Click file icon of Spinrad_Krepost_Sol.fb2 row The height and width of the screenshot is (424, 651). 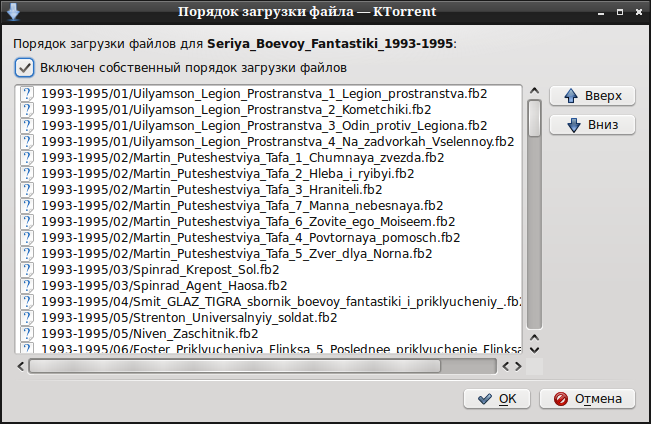coord(27,270)
